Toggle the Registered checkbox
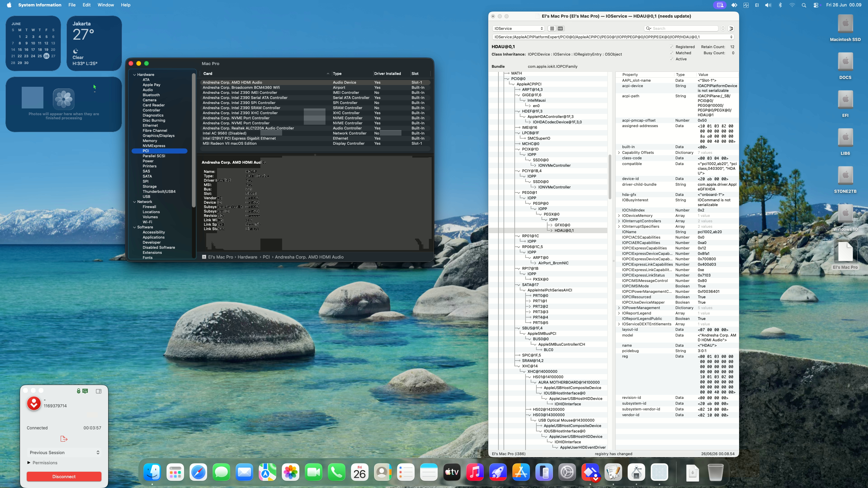This screenshot has height=488, width=868. 671,47
